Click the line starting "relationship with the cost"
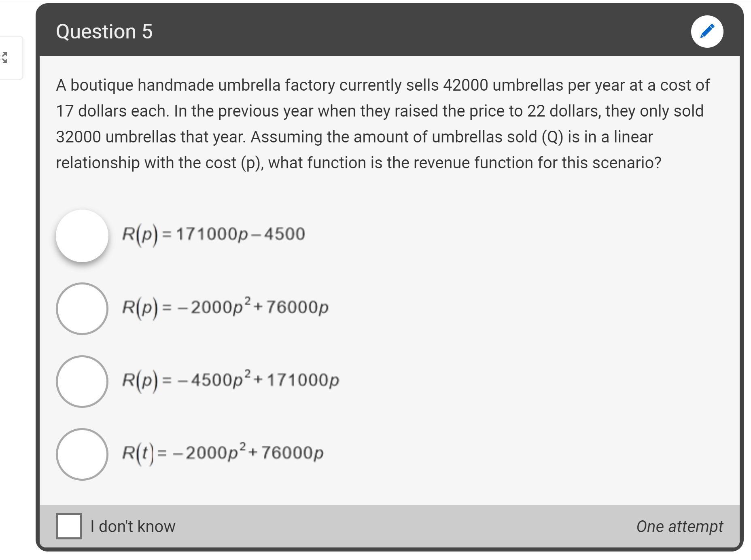This screenshot has width=751, height=560. (359, 163)
